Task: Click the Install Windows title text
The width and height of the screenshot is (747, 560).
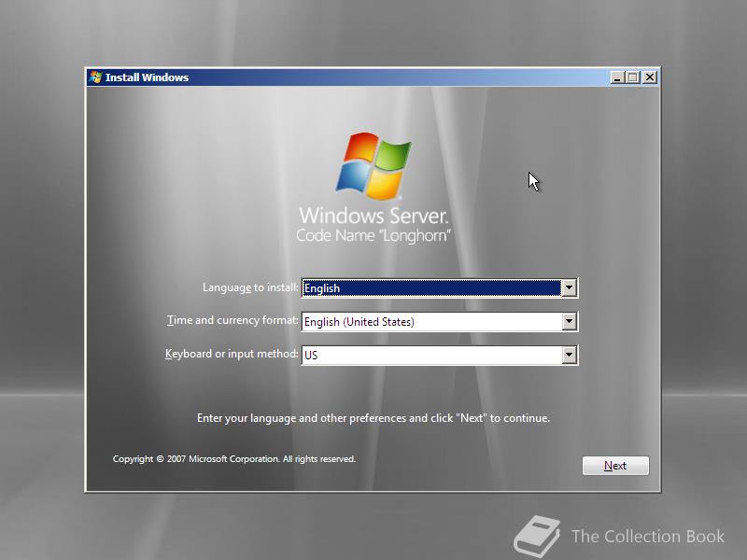Action: pyautogui.click(x=147, y=77)
